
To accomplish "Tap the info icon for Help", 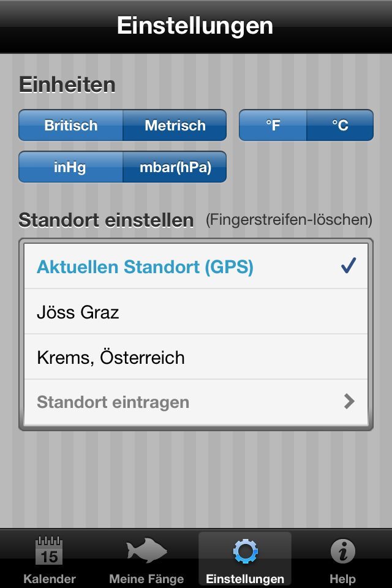I will point(342,551).
